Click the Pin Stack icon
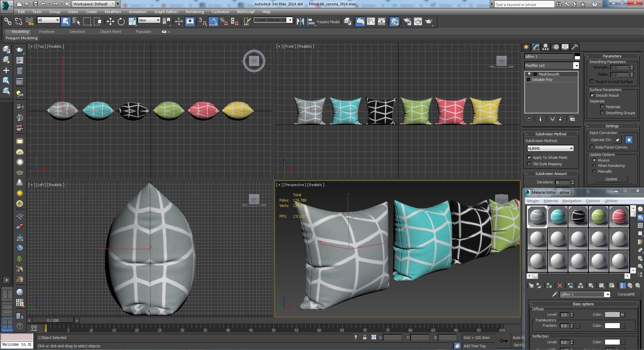Viewport: 644px width, 350px height. point(529,119)
